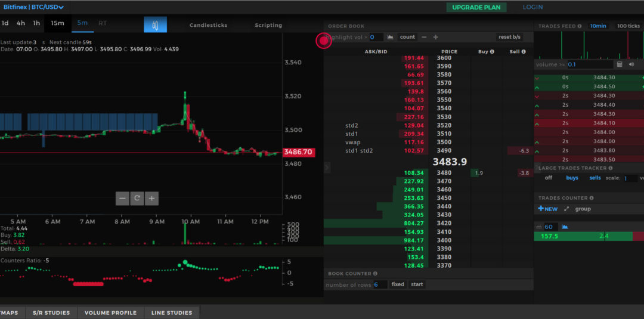
Task: Click the order book chart icon
Action: 390,37
